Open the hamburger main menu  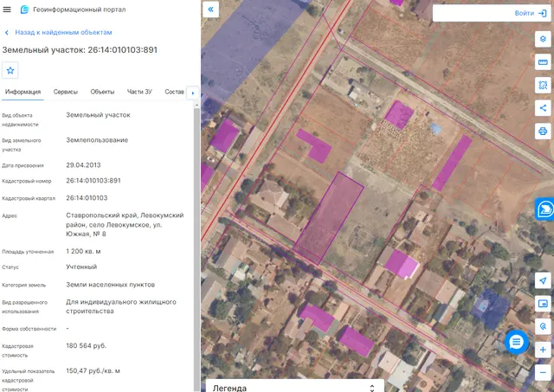(x=7, y=10)
